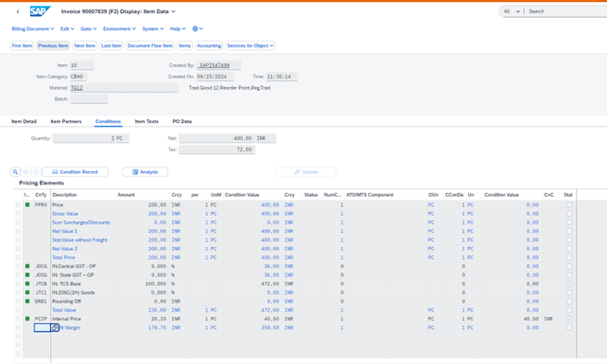Open the settings gear icon in menu bar
The height and width of the screenshot is (364, 607).
click(195, 28)
